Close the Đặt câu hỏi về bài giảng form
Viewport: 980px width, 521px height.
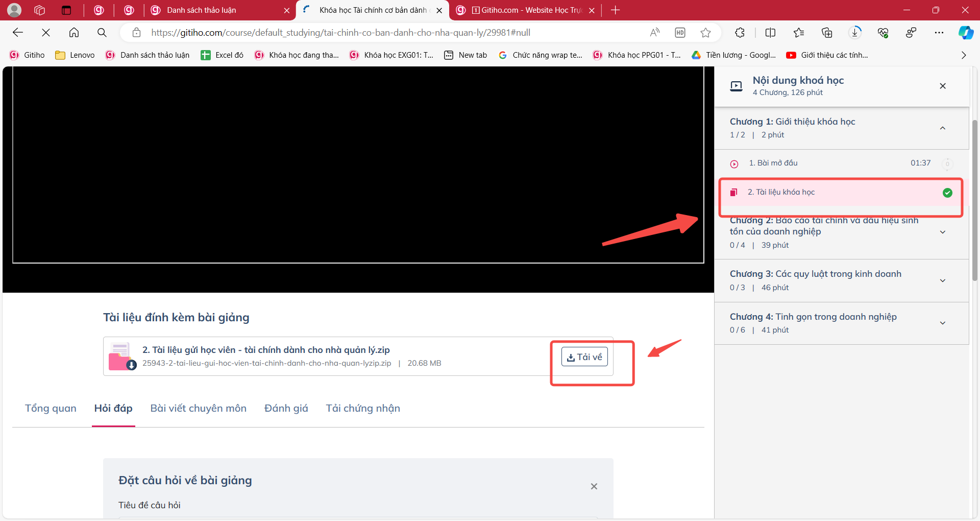pyautogui.click(x=594, y=486)
